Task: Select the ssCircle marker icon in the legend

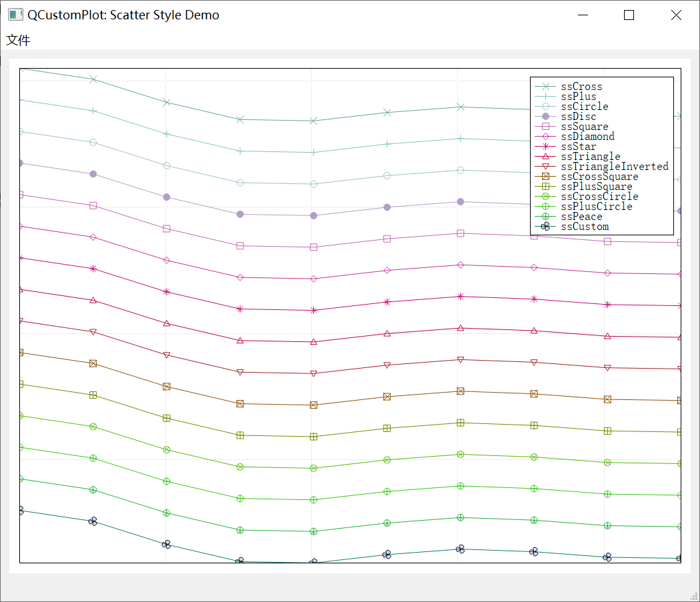Action: (x=544, y=106)
